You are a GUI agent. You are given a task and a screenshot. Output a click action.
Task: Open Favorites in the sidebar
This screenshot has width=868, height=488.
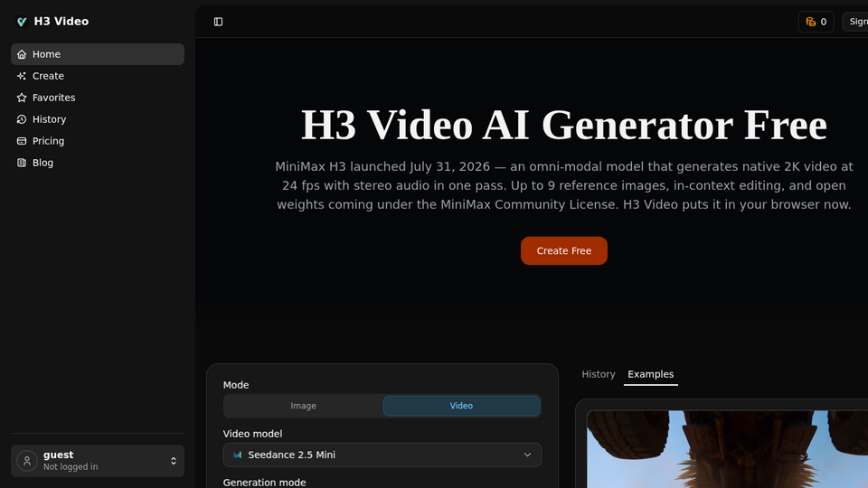coord(98,98)
